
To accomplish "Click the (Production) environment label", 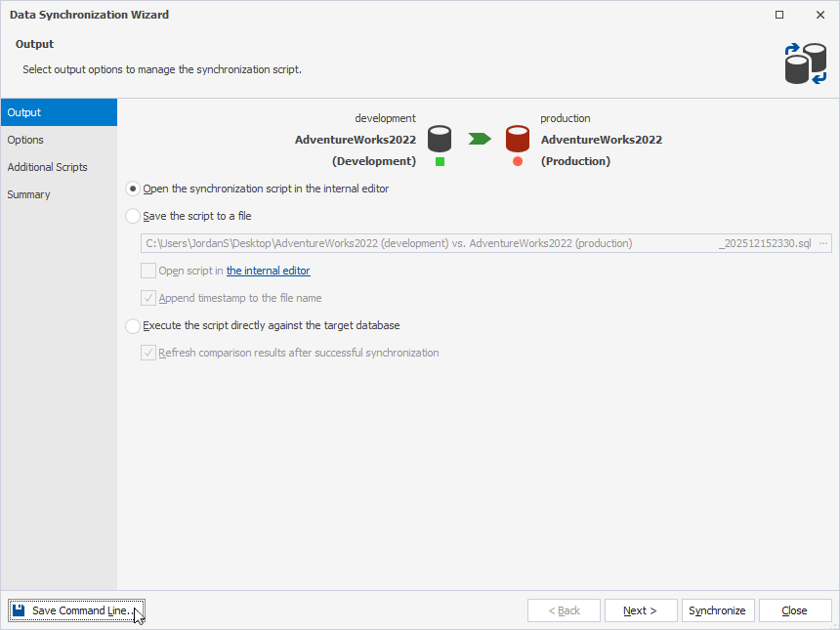I will tap(575, 161).
